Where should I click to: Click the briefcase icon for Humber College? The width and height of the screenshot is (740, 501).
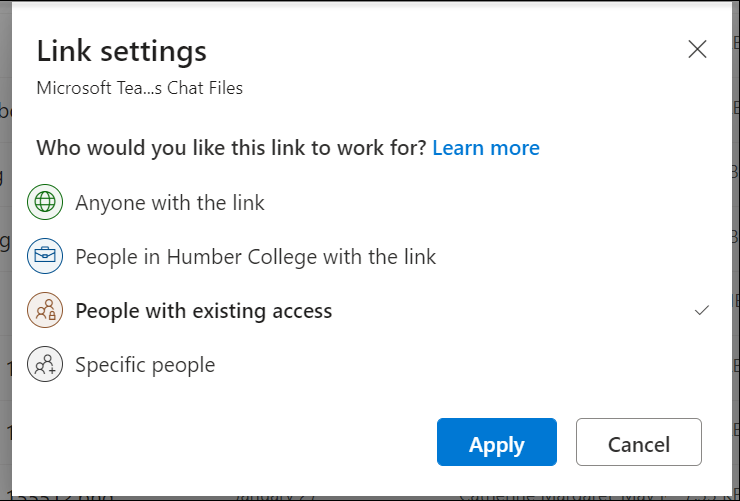point(44,257)
